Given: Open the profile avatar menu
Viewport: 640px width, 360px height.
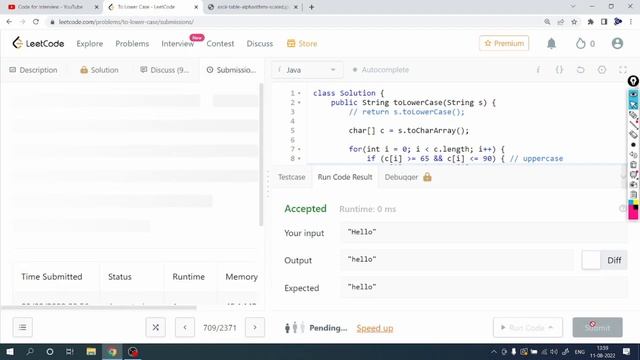Looking at the screenshot, I should tap(617, 43).
